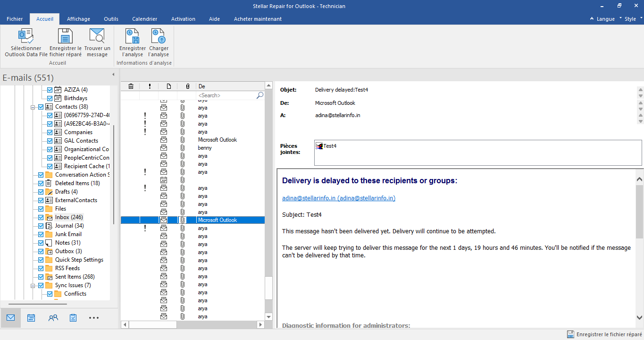Click Outbox folder icon in tree
Screen dimensions: 644x340
[49, 251]
